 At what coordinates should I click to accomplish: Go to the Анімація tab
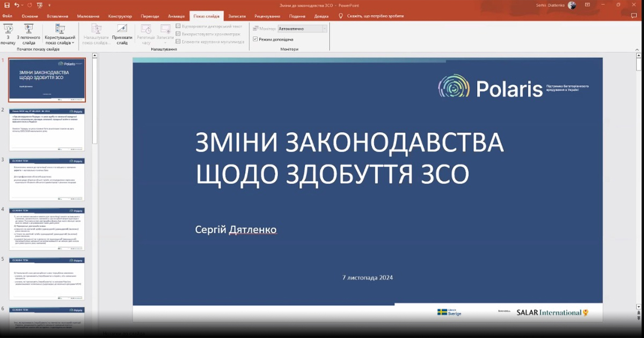click(x=175, y=16)
